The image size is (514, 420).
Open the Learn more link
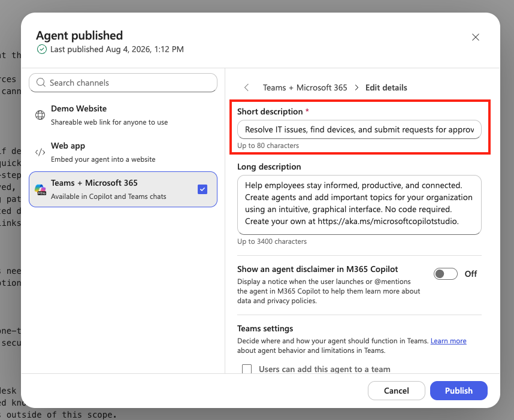coord(448,341)
